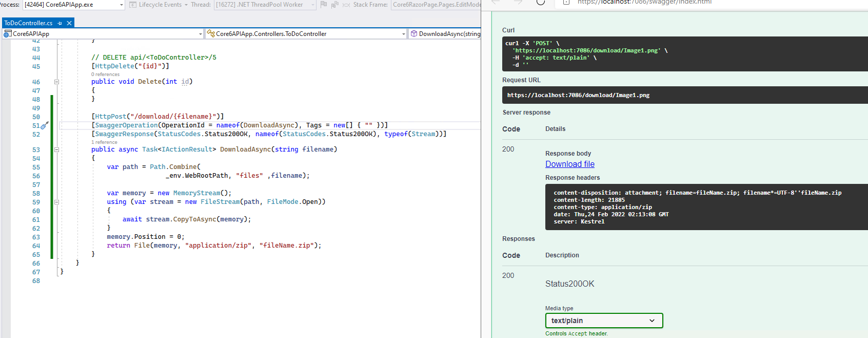Screen dimensions: 868x338
Task: Click SwaggerResponse on line 52
Action: coord(125,134)
